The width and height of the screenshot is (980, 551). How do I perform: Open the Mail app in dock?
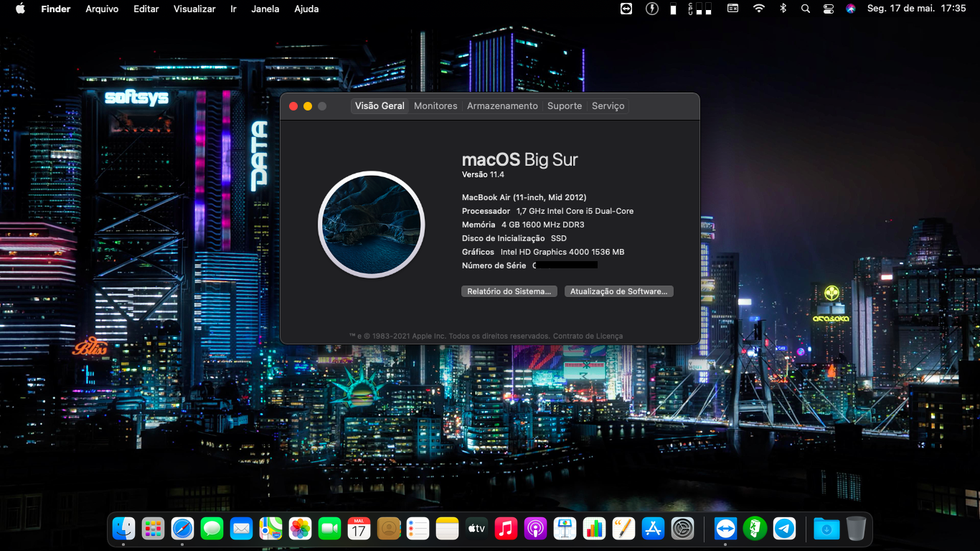pyautogui.click(x=241, y=529)
